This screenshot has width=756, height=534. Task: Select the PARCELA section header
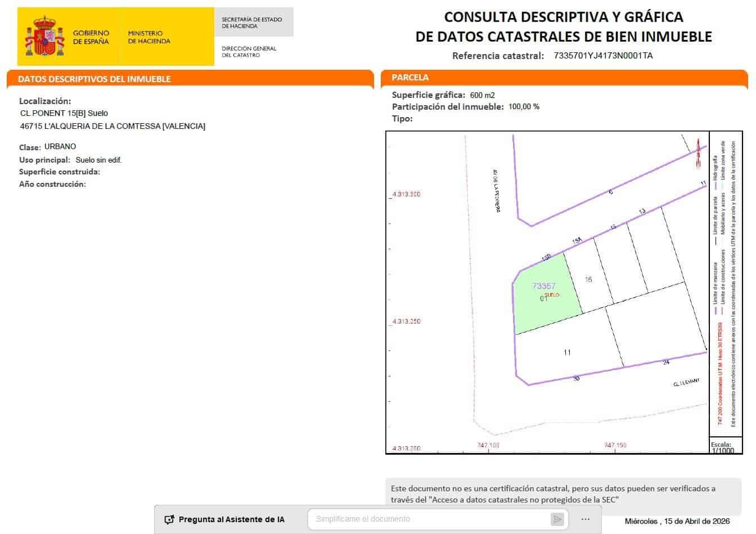click(412, 77)
